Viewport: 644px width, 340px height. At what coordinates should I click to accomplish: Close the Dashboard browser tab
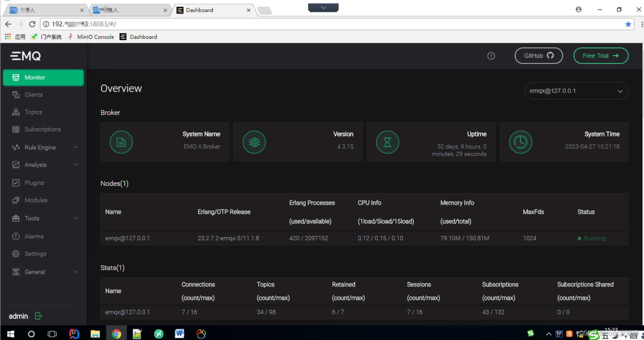(x=248, y=10)
